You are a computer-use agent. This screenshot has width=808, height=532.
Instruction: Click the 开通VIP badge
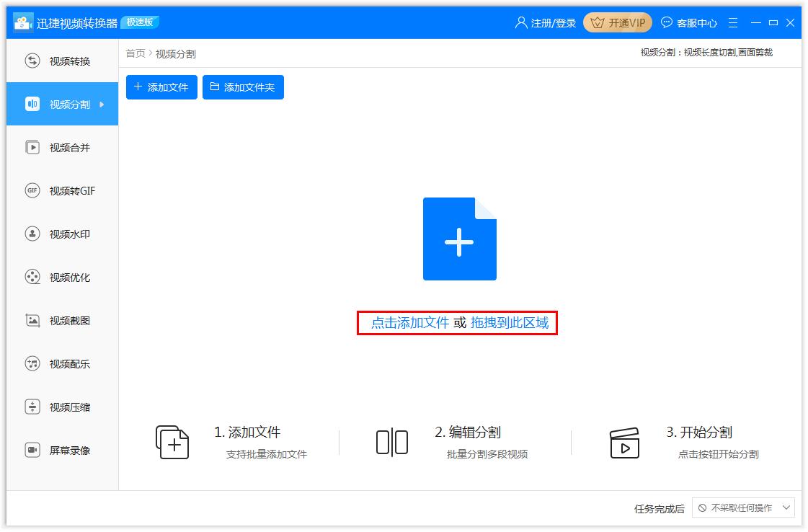618,22
